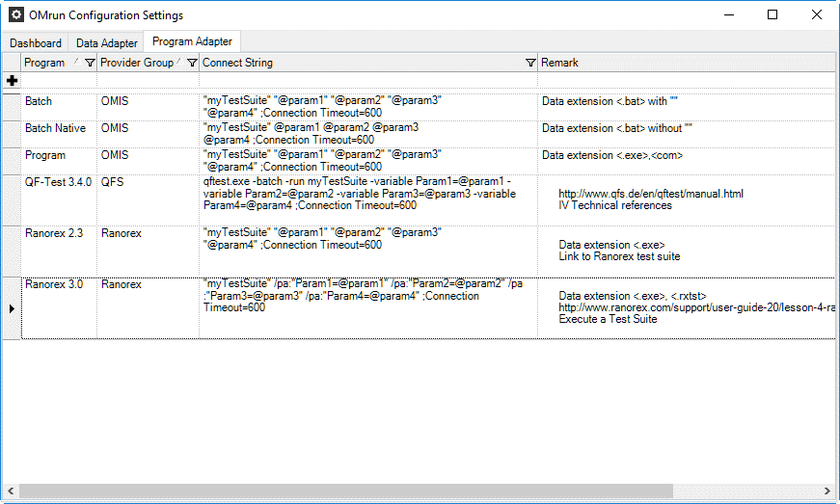Click the qftest.exe connect string cell

[368, 200]
